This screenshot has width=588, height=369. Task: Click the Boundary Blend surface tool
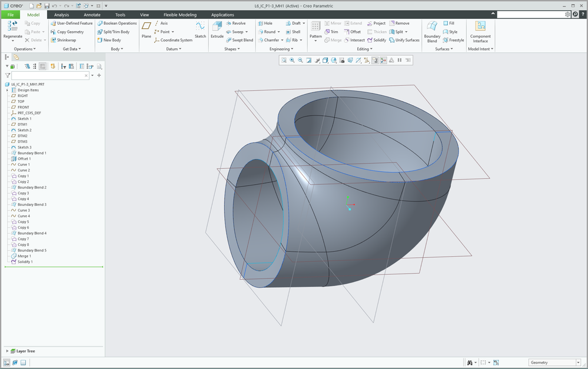pos(432,26)
